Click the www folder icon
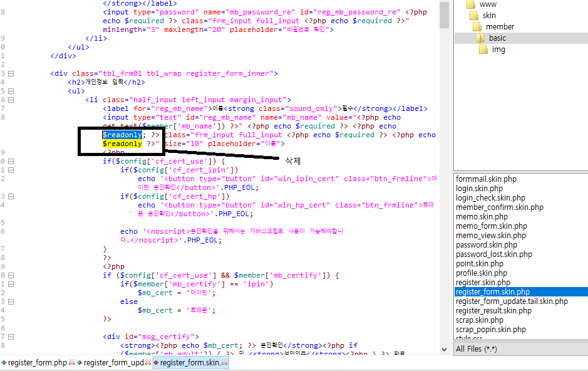The image size is (588, 371). (472, 4)
